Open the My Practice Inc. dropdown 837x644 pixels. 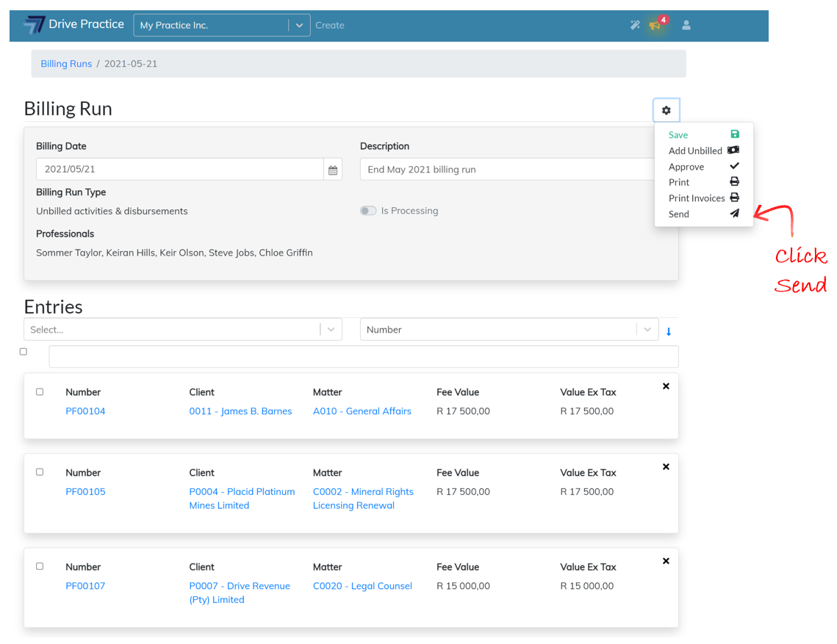click(221, 25)
